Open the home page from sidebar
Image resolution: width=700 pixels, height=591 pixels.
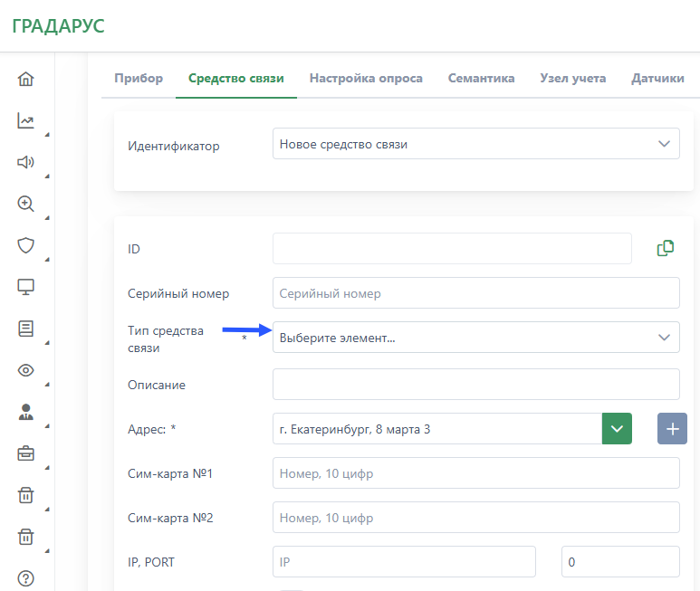point(26,79)
